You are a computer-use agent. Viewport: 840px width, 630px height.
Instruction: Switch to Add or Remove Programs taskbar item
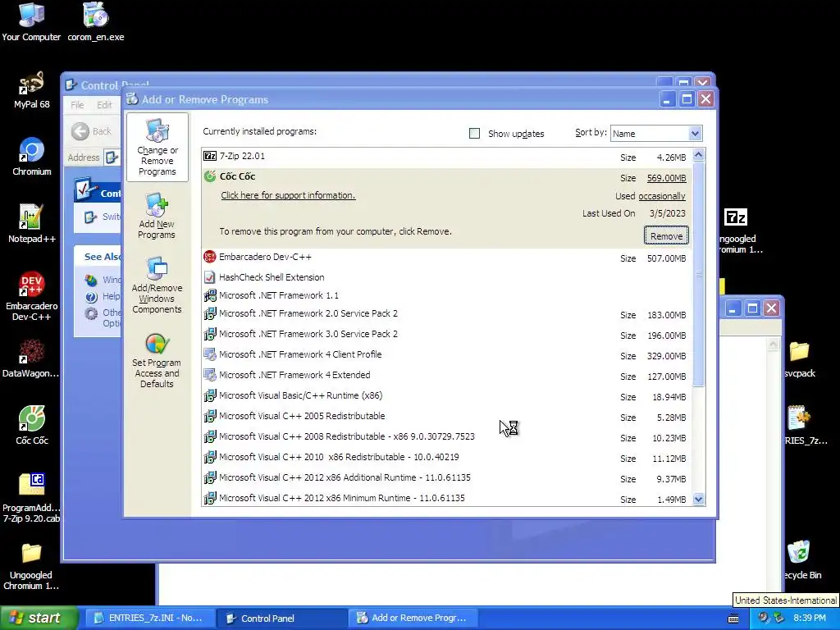pos(413,619)
